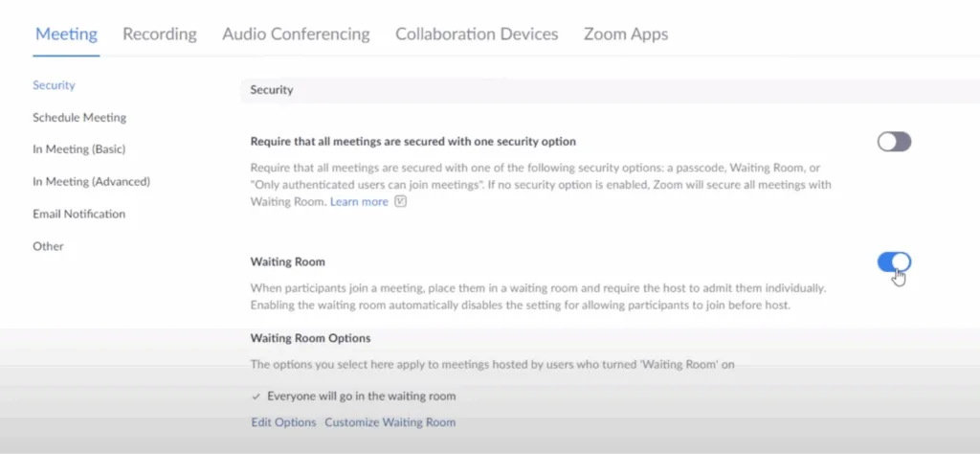Select Security in the left sidebar
The height and width of the screenshot is (454, 980).
pyautogui.click(x=54, y=85)
